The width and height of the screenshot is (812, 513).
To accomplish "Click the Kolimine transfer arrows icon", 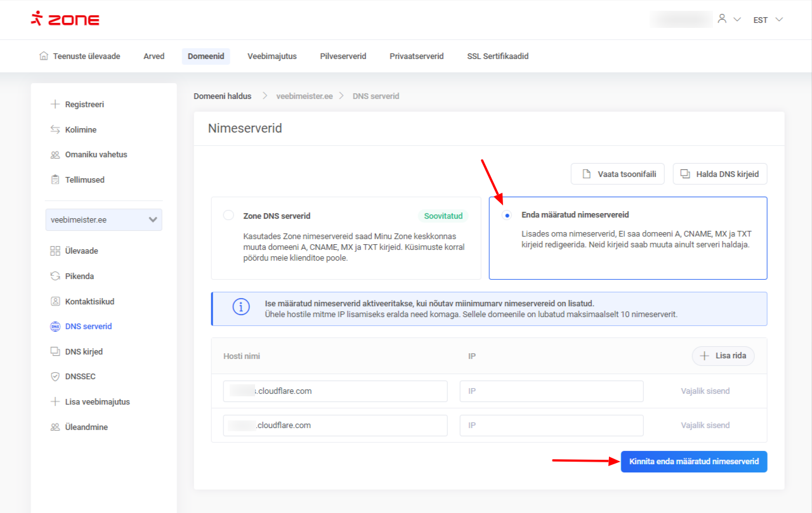I will pos(55,129).
